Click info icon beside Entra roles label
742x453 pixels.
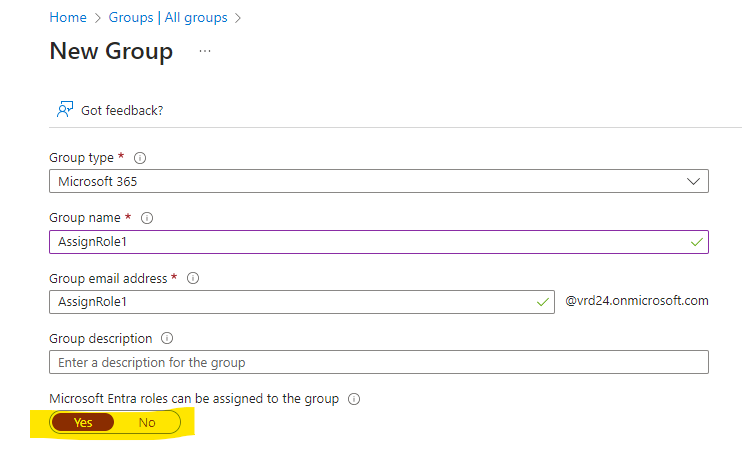pos(353,399)
